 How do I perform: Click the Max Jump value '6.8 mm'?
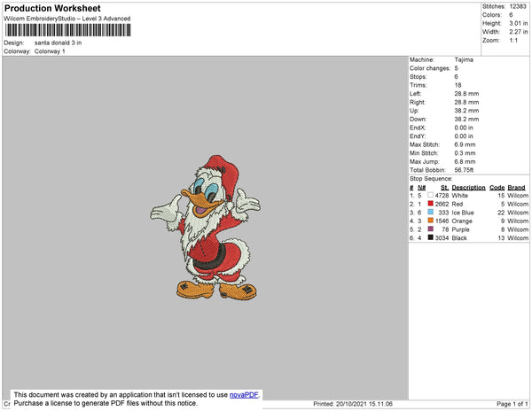coord(465,161)
